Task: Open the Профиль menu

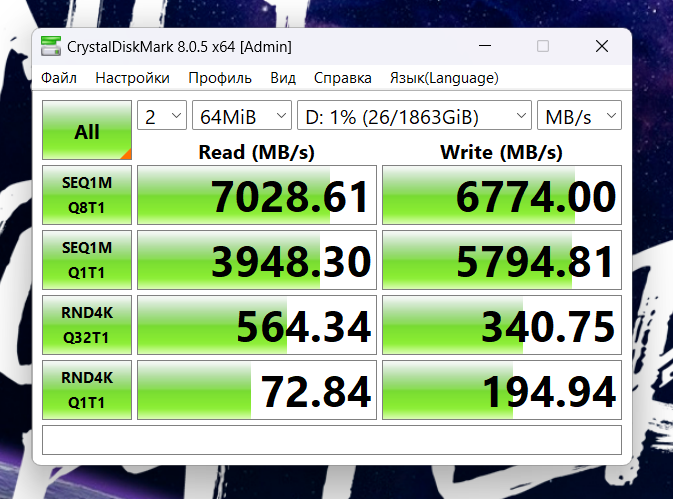Action: (220, 78)
